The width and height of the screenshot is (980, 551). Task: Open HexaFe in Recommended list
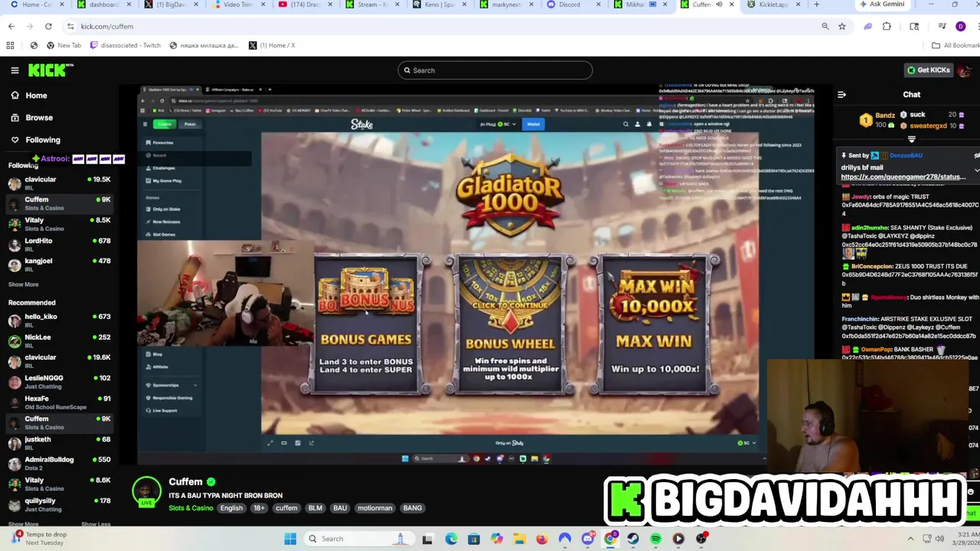pyautogui.click(x=60, y=402)
